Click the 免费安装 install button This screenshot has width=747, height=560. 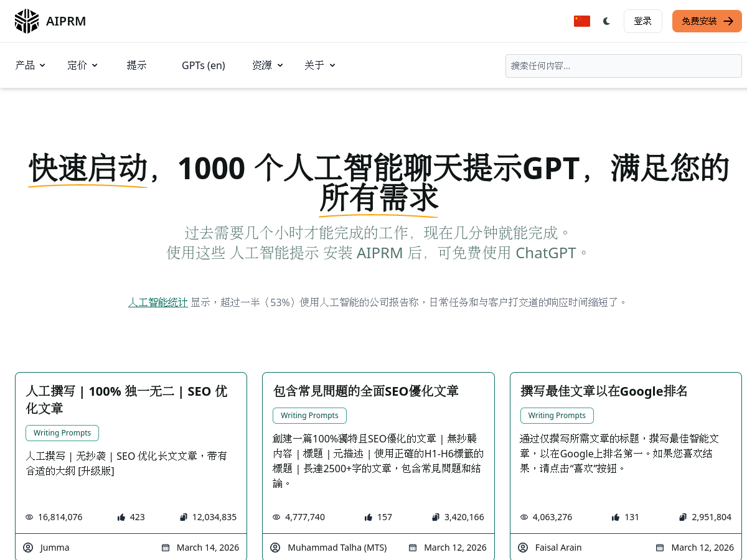click(707, 21)
